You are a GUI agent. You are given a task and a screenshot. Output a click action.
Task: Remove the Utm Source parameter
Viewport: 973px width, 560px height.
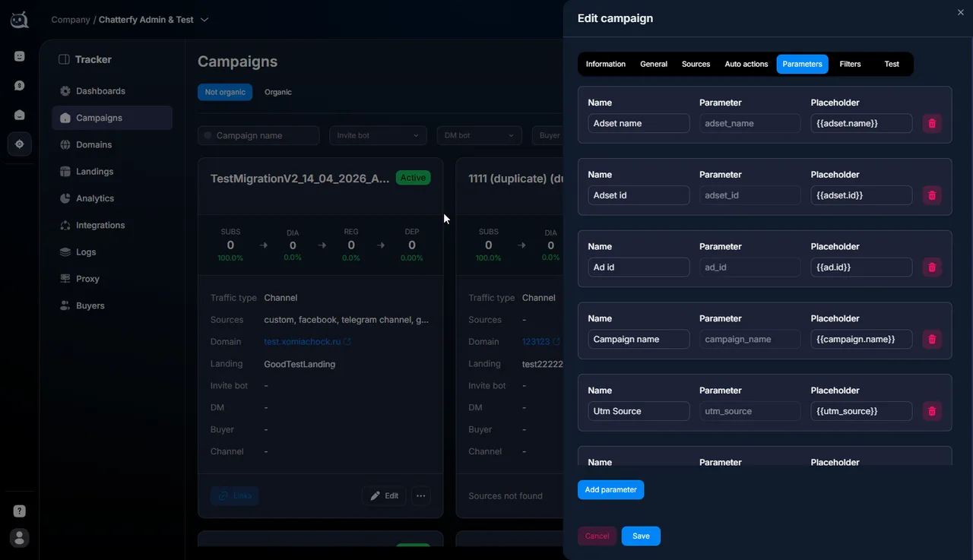click(932, 411)
